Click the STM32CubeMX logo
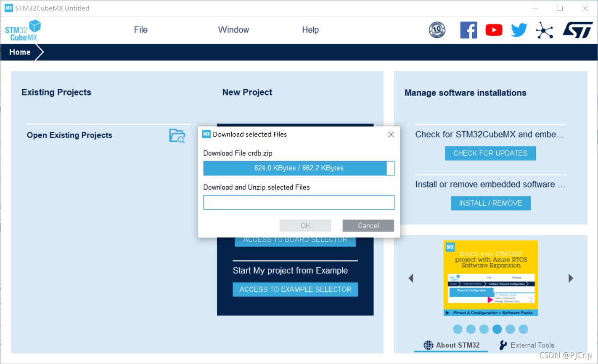The image size is (598, 364). point(23,31)
